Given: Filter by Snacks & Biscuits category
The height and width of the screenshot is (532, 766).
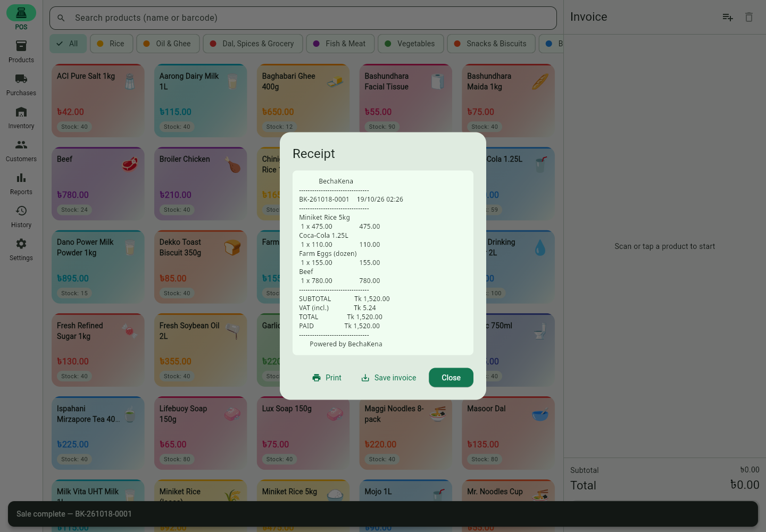Looking at the screenshot, I should click(491, 44).
